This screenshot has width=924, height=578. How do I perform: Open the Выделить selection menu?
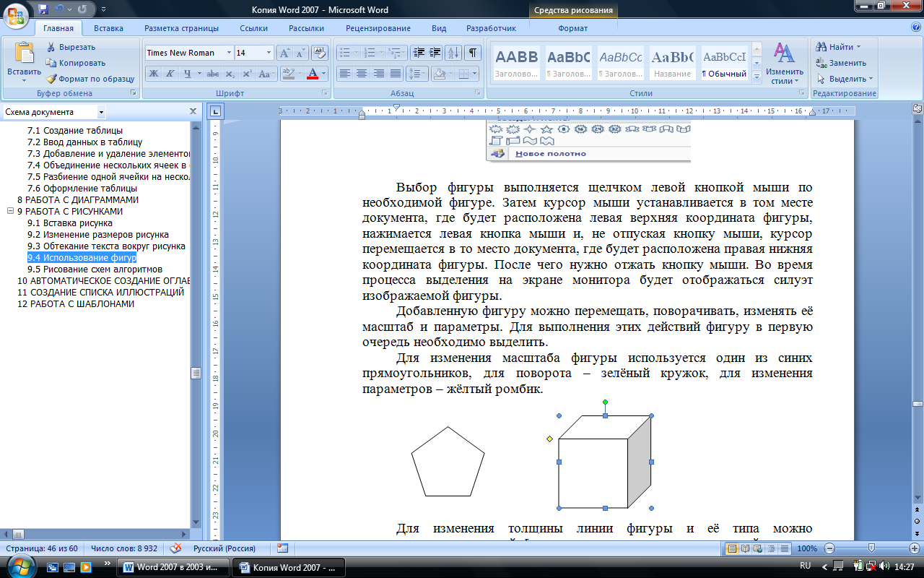[845, 79]
